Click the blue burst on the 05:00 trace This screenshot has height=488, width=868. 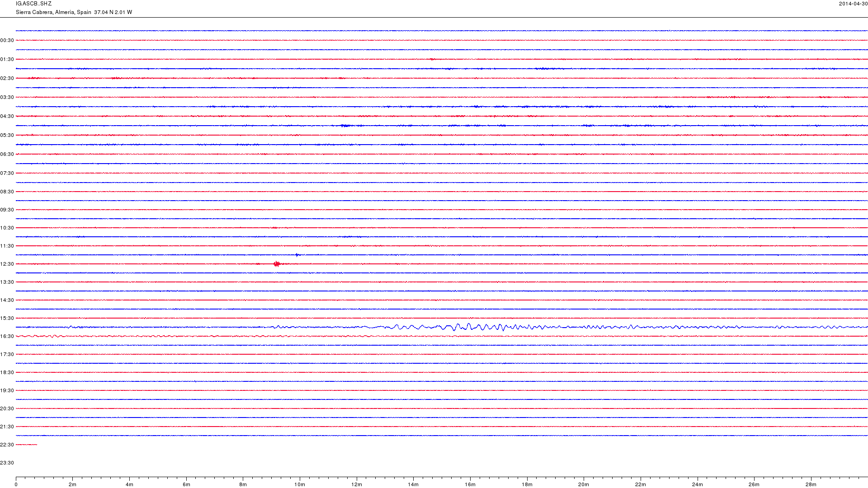345,126
